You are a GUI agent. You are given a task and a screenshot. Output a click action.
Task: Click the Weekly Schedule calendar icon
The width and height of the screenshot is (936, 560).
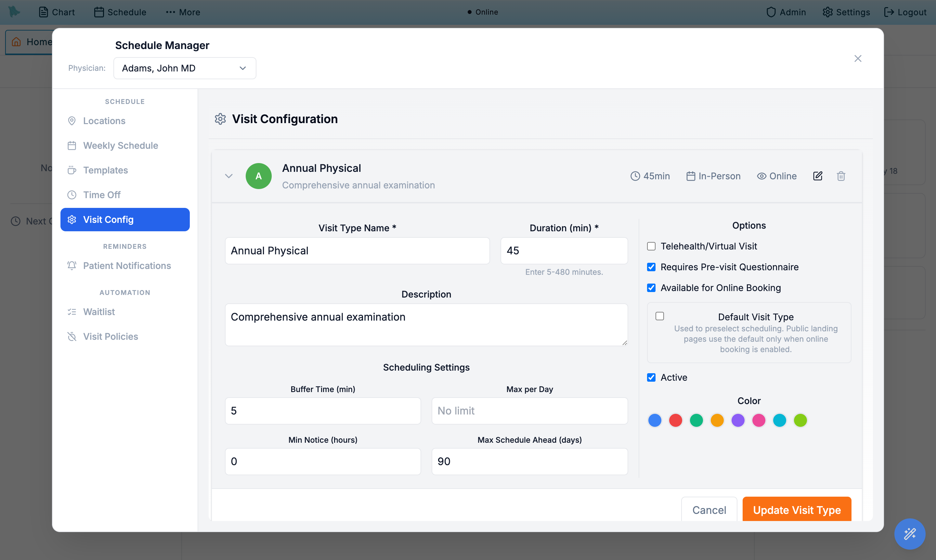[x=72, y=146]
